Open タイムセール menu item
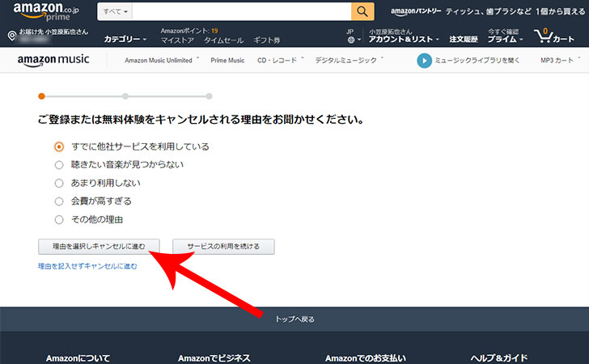The width and height of the screenshot is (589, 364). point(223,40)
